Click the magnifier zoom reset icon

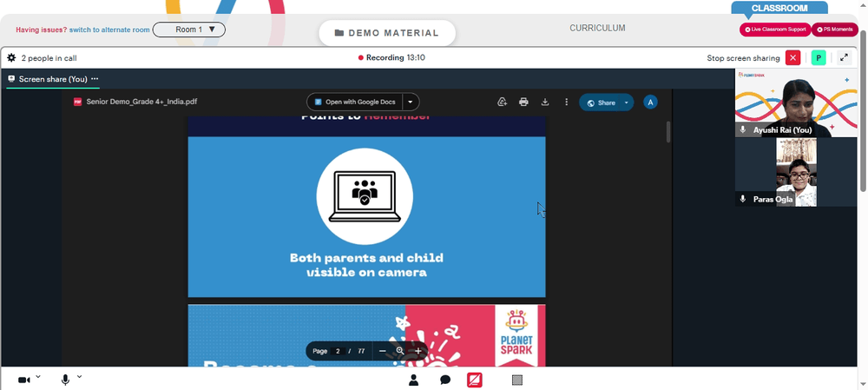[x=400, y=351]
